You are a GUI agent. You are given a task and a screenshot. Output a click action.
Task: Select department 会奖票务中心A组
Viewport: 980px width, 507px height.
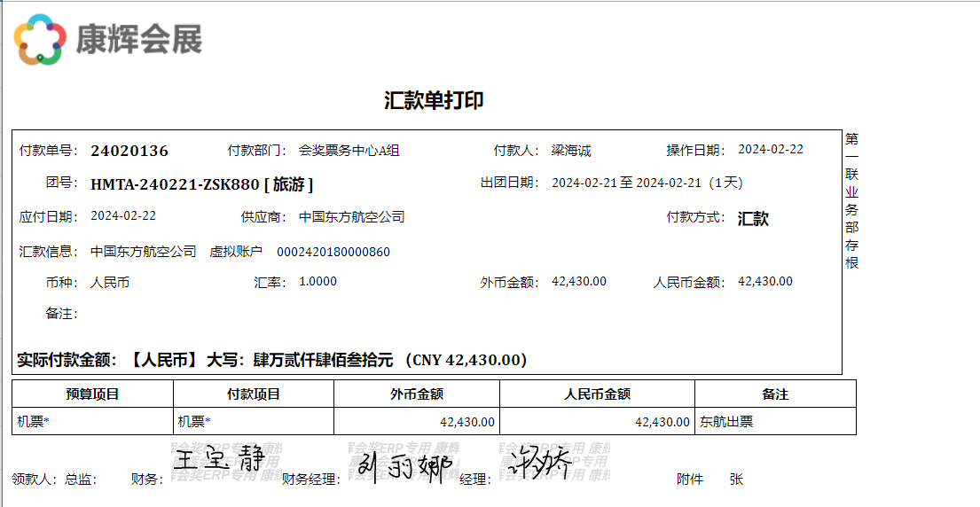349,151
